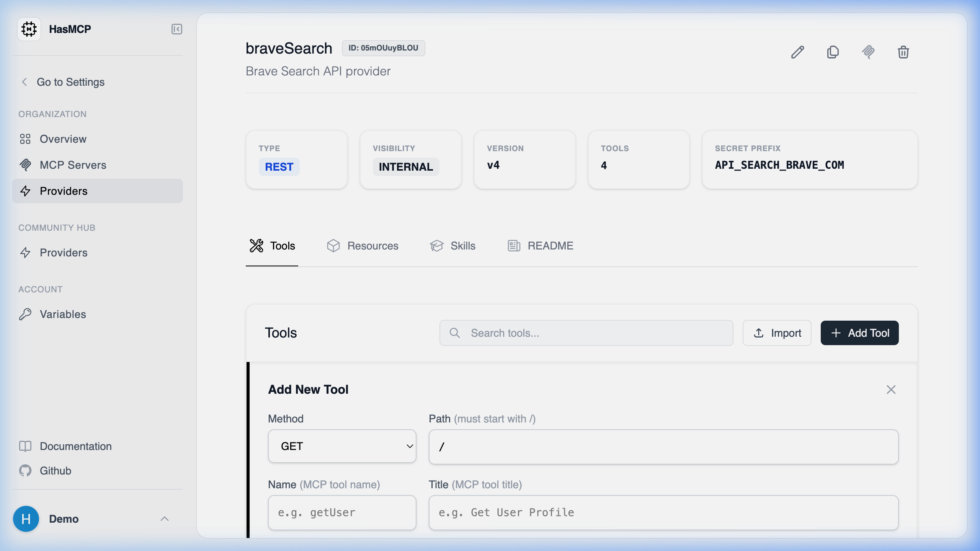Click the edit pencil icon for braveSearch
This screenshot has width=980, height=551.
797,52
